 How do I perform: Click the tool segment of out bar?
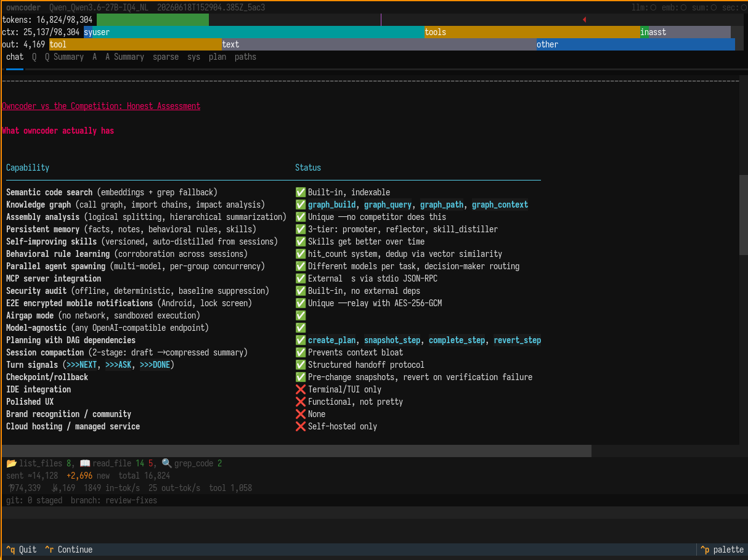coord(136,44)
